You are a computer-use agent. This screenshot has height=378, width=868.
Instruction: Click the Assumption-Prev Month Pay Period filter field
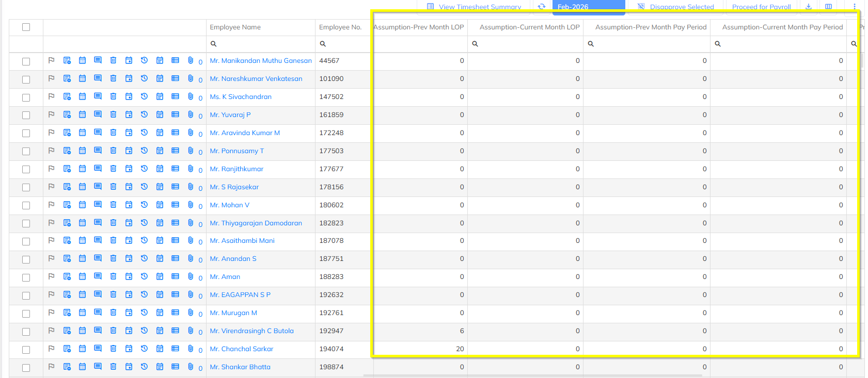[647, 44]
